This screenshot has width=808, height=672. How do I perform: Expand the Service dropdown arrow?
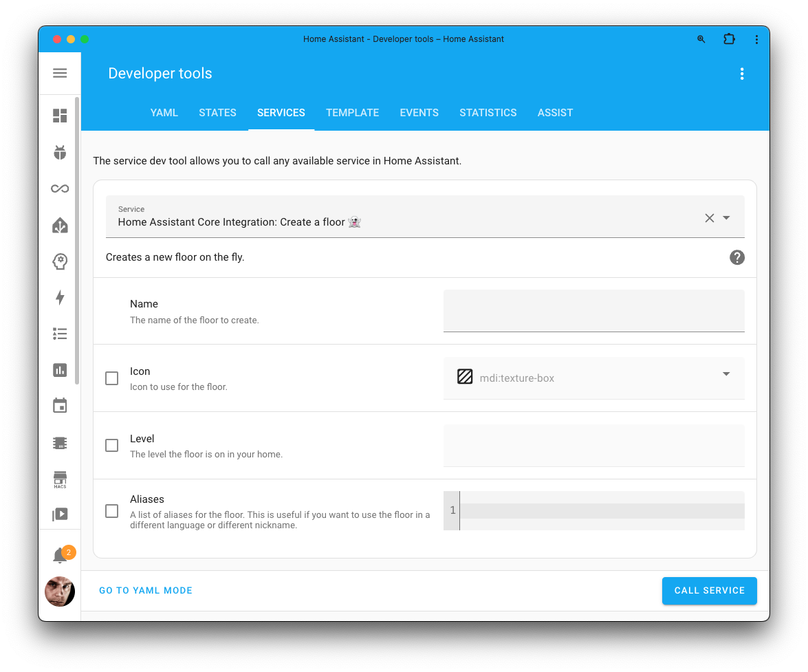(727, 218)
